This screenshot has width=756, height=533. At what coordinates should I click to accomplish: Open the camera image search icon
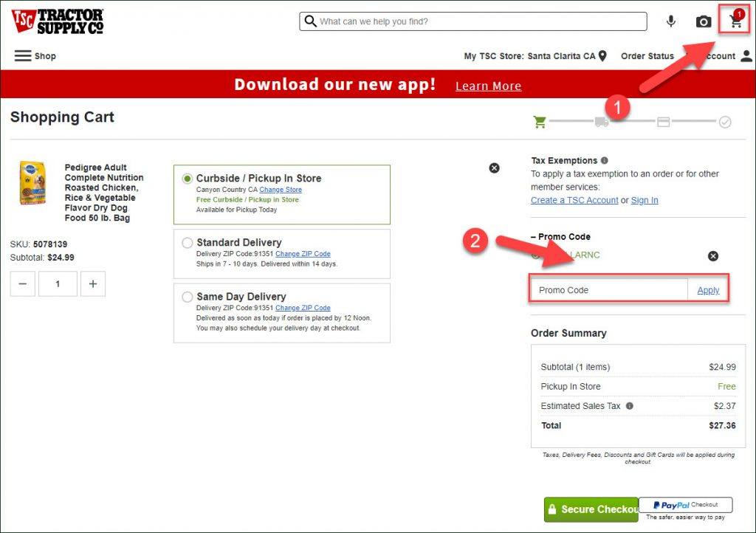(703, 21)
